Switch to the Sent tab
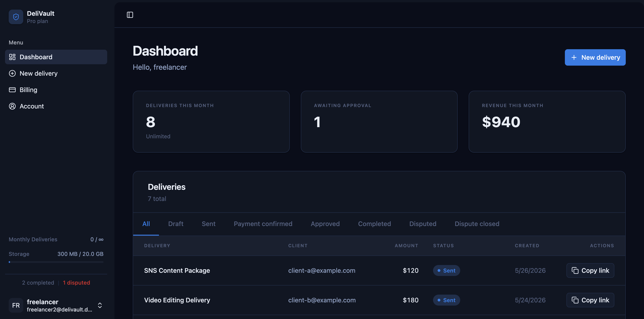The width and height of the screenshot is (644, 319). [208, 224]
